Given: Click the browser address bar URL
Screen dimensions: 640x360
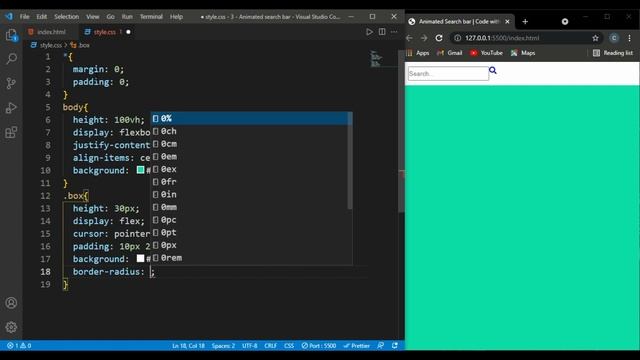Looking at the screenshot, I should 502,38.
